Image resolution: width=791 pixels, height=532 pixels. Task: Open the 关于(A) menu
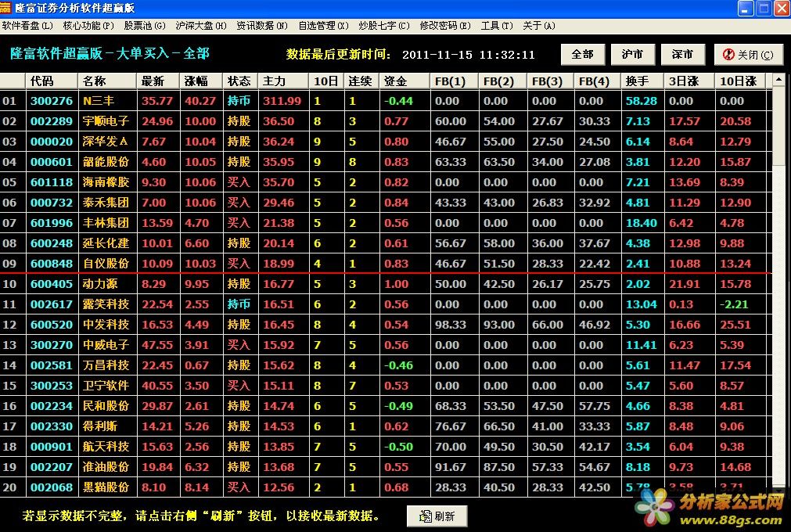pos(539,26)
